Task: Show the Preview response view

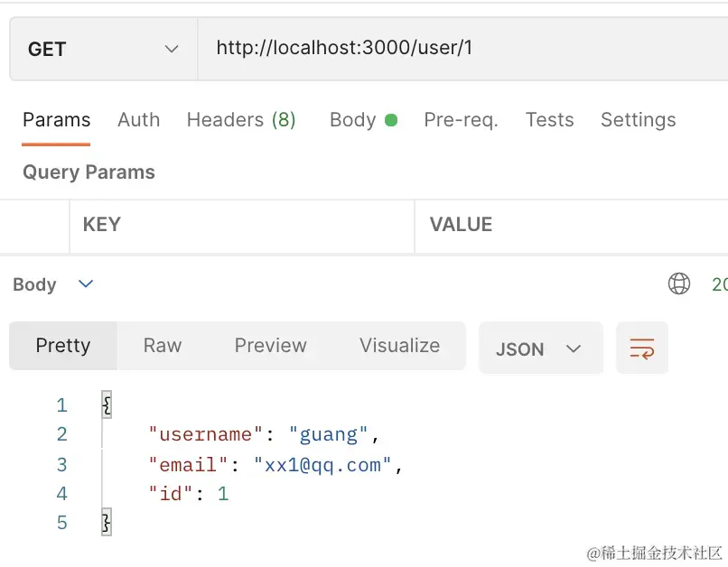Action: click(x=270, y=346)
